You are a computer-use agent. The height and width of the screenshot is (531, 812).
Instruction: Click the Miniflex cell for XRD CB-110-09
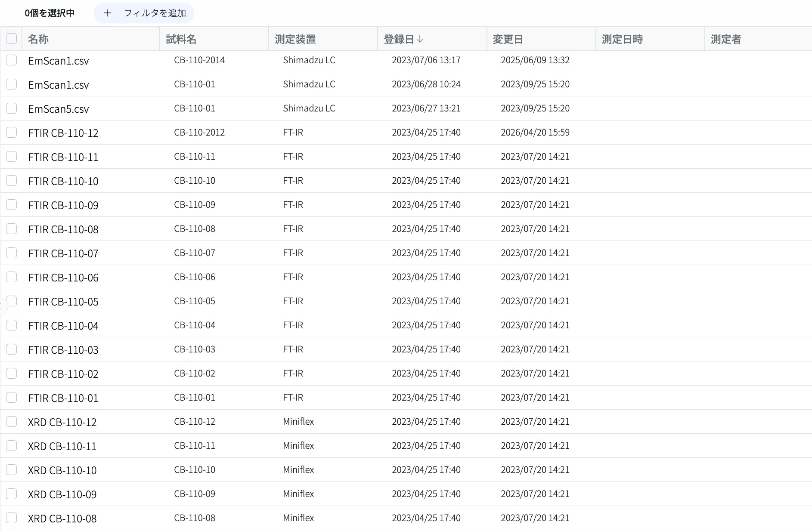298,494
